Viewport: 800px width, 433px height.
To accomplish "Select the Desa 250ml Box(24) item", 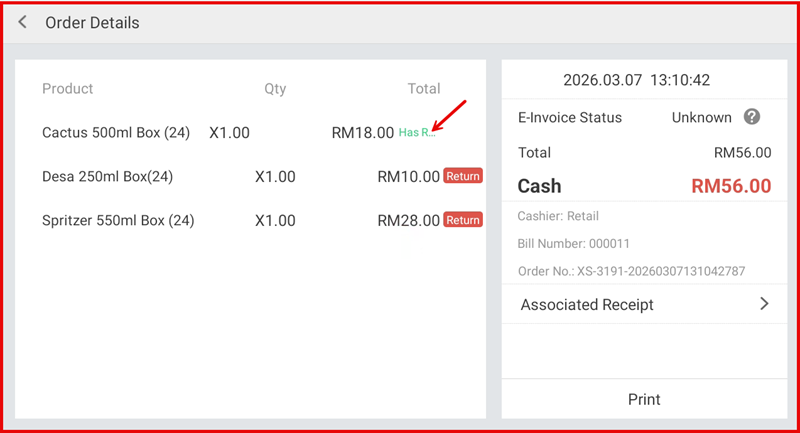I will (108, 176).
